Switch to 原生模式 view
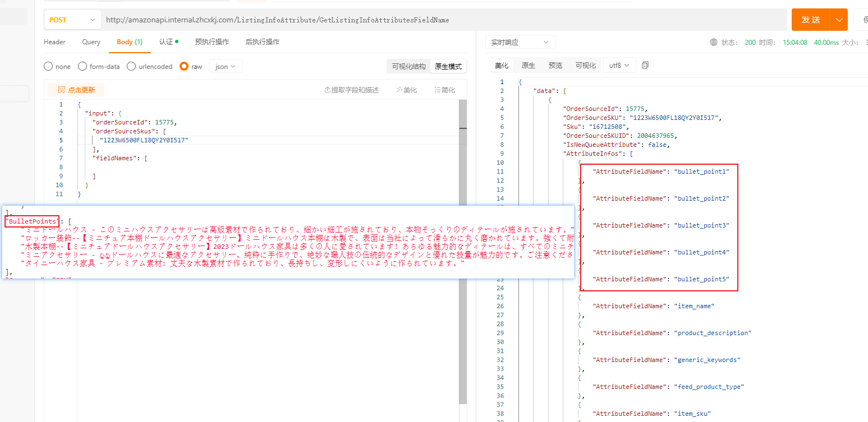Image resolution: width=868 pixels, height=422 pixels. [448, 66]
